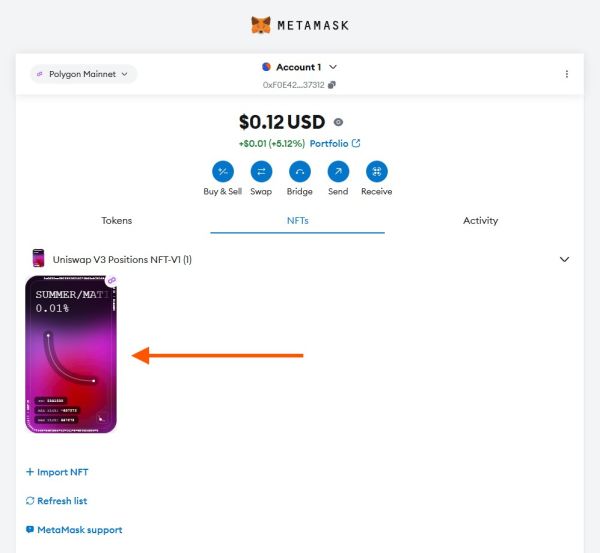Click the Import NFT link
This screenshot has width=600, height=553.
(62, 472)
